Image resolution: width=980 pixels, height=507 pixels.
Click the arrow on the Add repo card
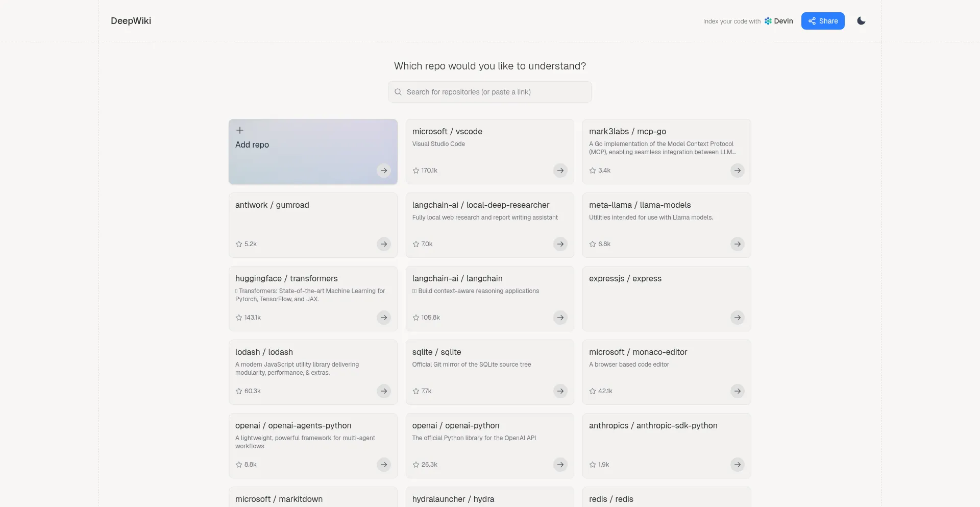point(383,171)
